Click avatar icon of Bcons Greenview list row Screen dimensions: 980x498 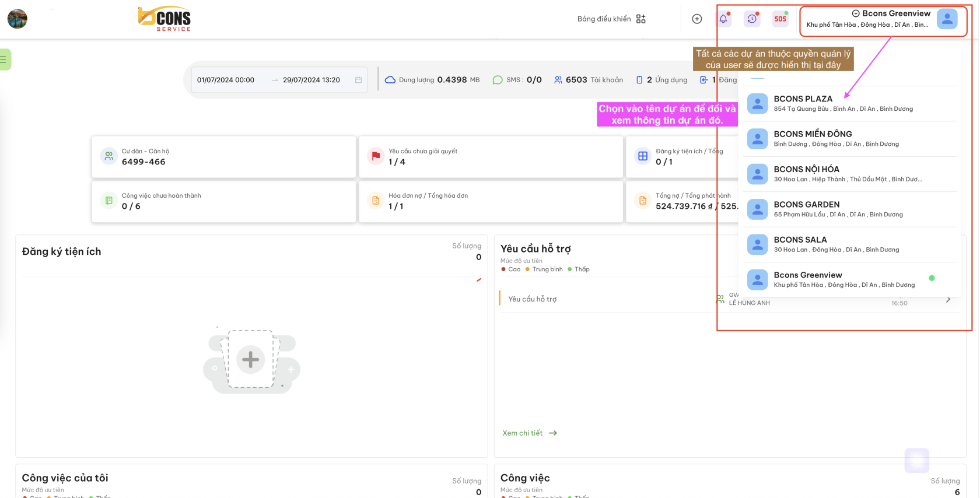click(757, 280)
